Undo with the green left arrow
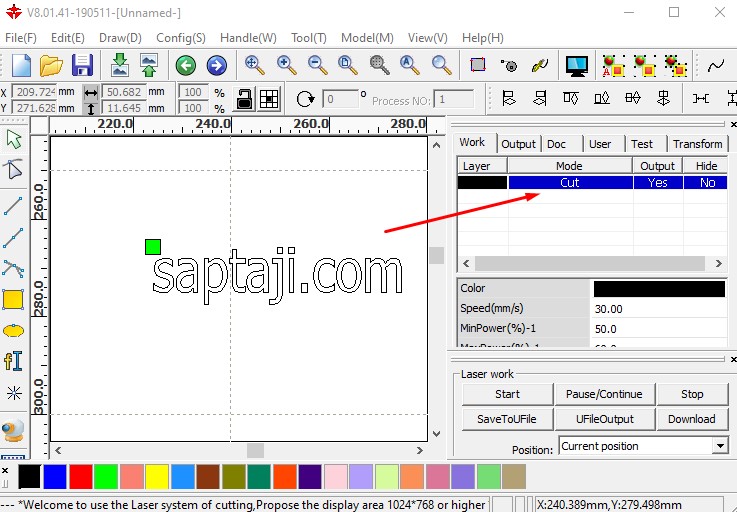The width and height of the screenshot is (737, 512). tap(186, 65)
